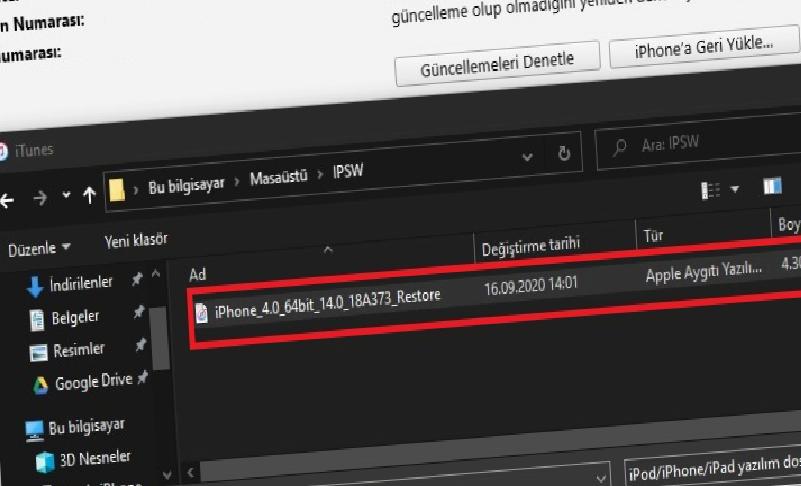Click Yeni klasör
801x486 pixels.
pyautogui.click(x=136, y=240)
